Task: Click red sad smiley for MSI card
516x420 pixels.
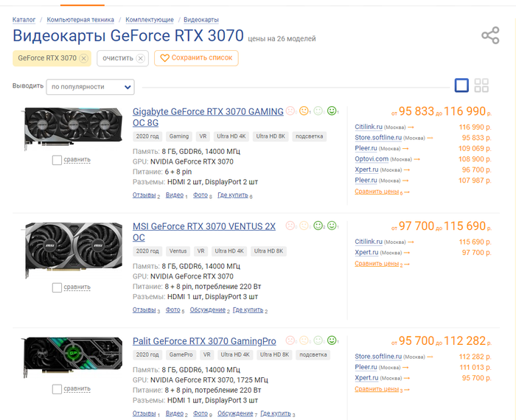Action: 290,225
